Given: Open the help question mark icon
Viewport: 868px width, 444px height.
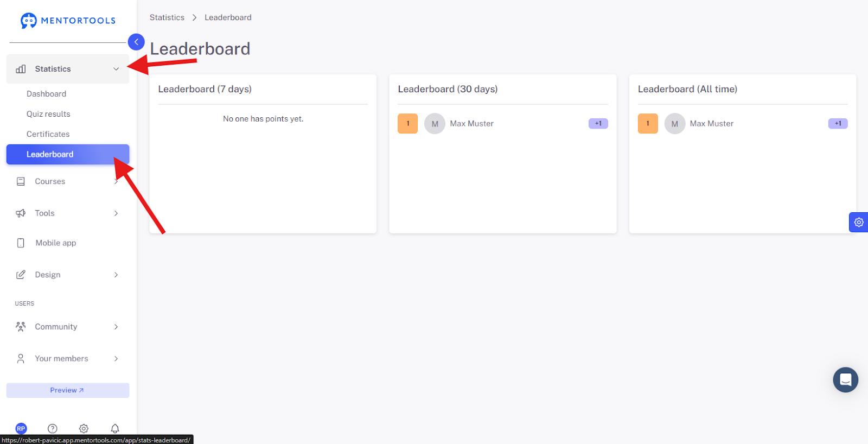Looking at the screenshot, I should pos(53,428).
